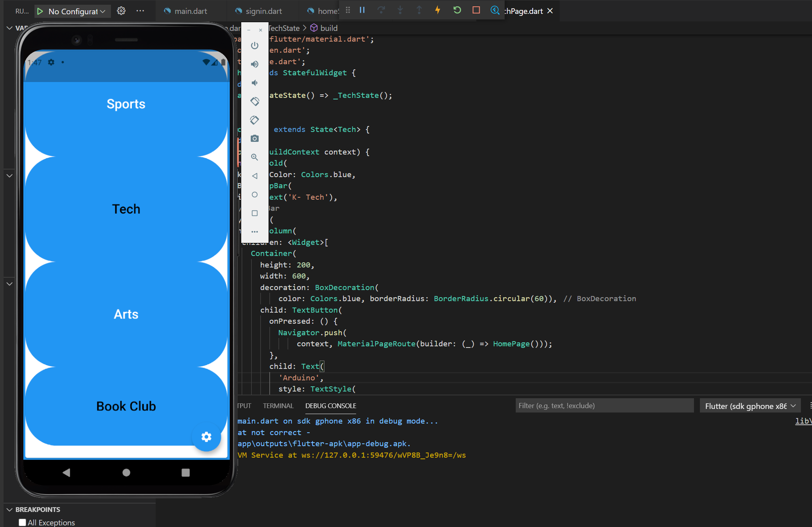Pause the debug session
The width and height of the screenshot is (812, 527).
(x=362, y=10)
